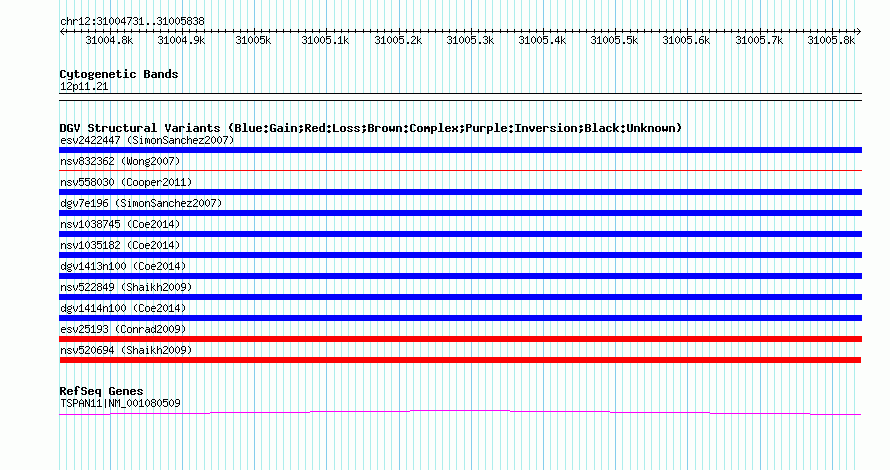Click the nsv1035182 (Coe2014) label
This screenshot has height=470, width=890.
coord(120,245)
